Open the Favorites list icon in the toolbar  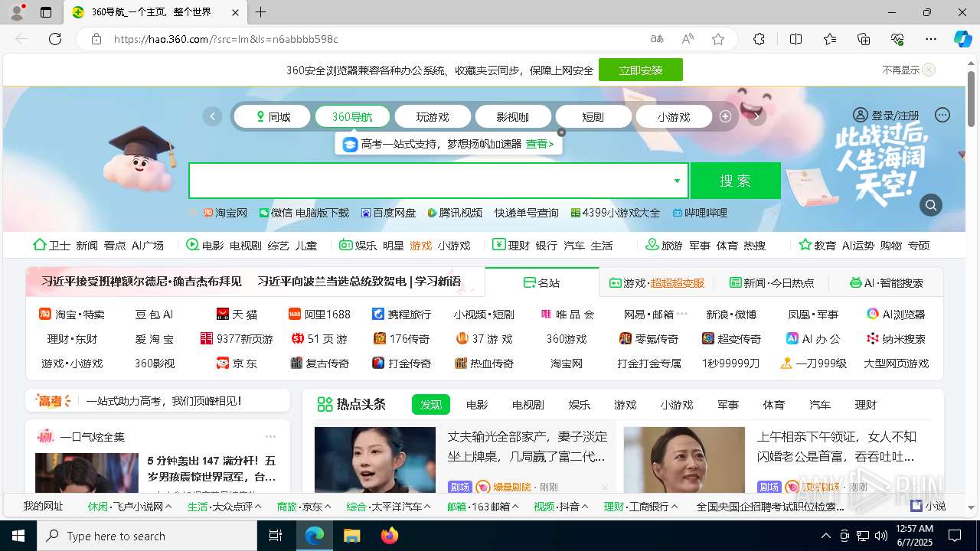[830, 39]
